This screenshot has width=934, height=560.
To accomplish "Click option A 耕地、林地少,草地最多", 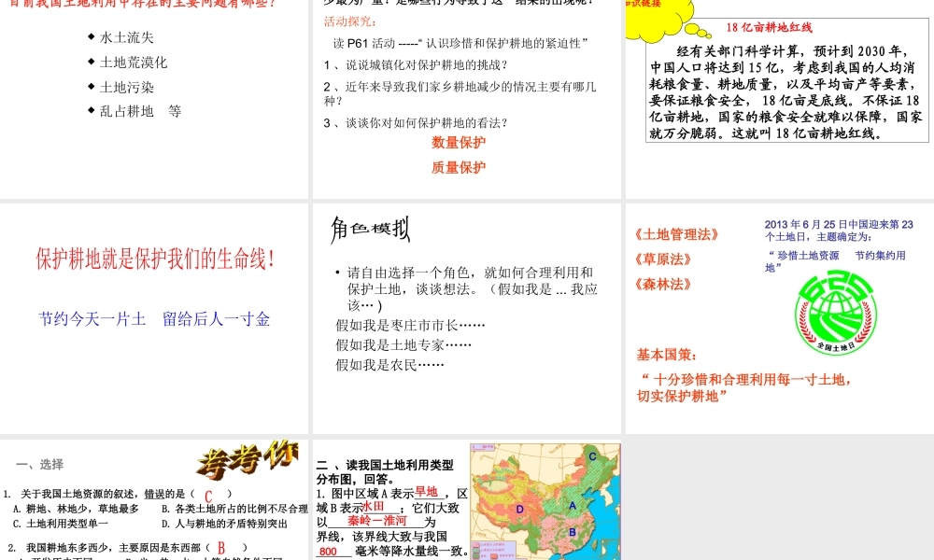I will 76,509.
